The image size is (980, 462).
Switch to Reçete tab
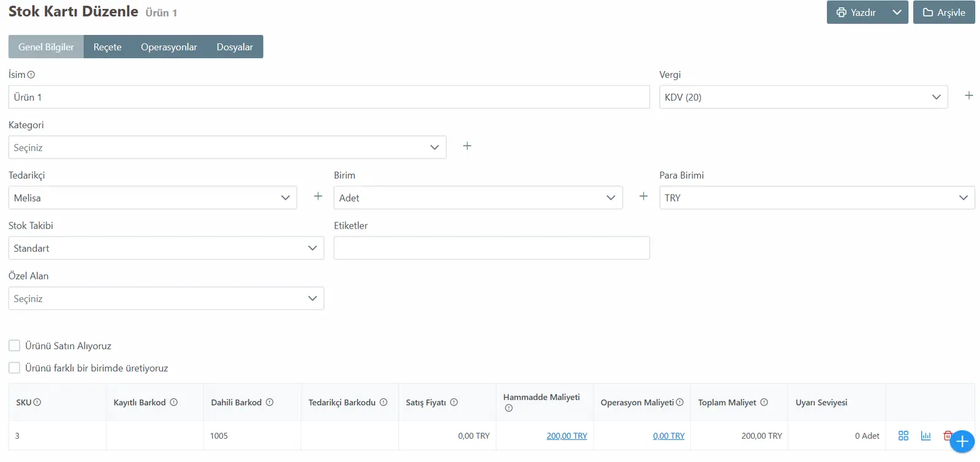tap(107, 47)
